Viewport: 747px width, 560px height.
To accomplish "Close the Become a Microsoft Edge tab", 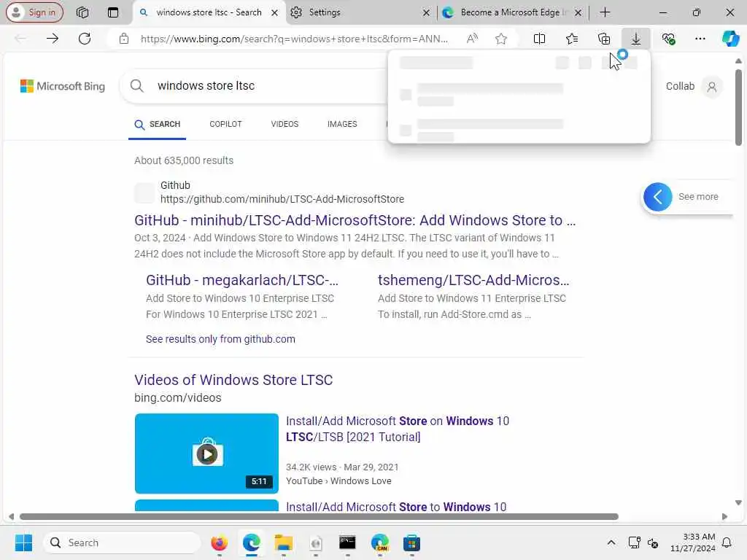I will (x=578, y=13).
